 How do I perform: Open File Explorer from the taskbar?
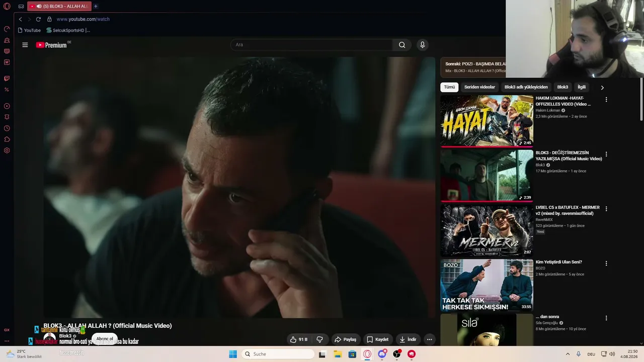[x=338, y=354]
